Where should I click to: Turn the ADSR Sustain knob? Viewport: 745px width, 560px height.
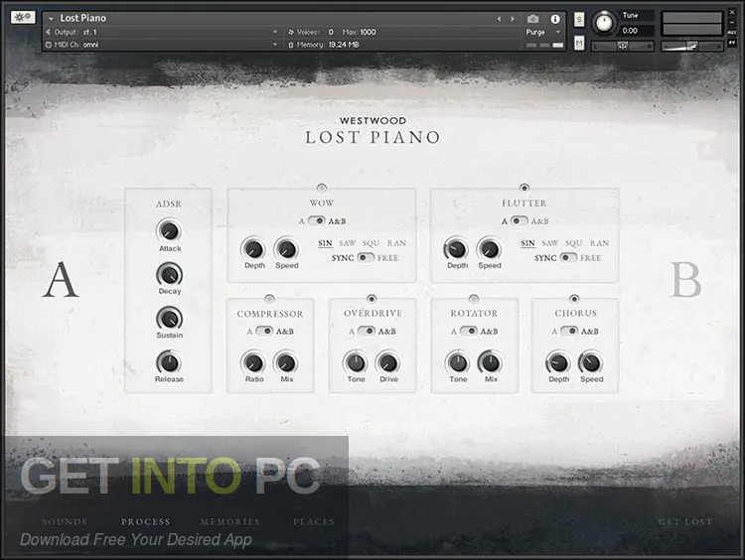(x=169, y=318)
